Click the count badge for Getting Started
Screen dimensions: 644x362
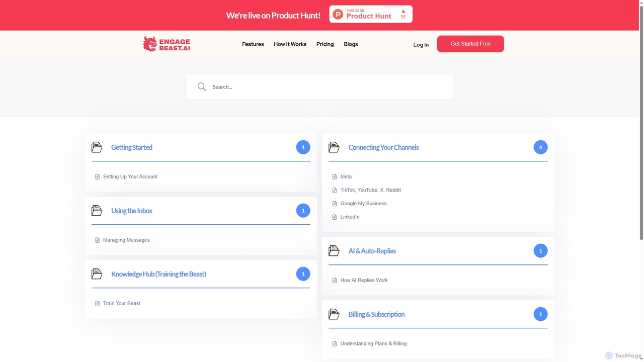tap(303, 147)
